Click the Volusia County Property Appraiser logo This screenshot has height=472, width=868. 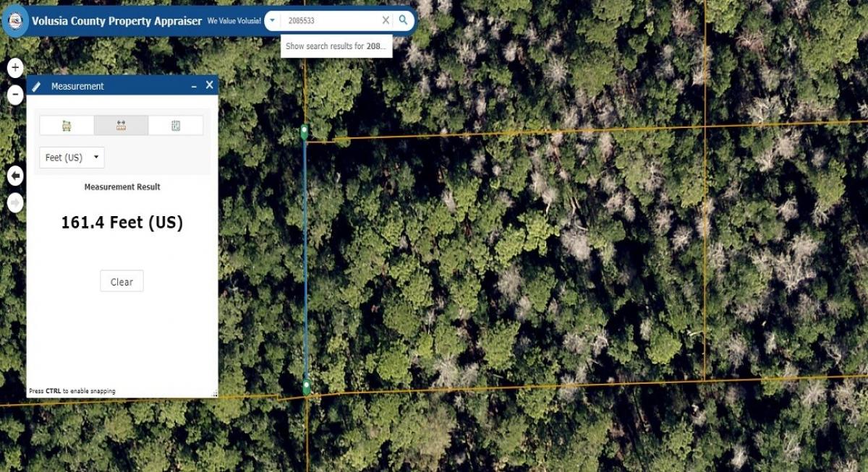(16, 20)
